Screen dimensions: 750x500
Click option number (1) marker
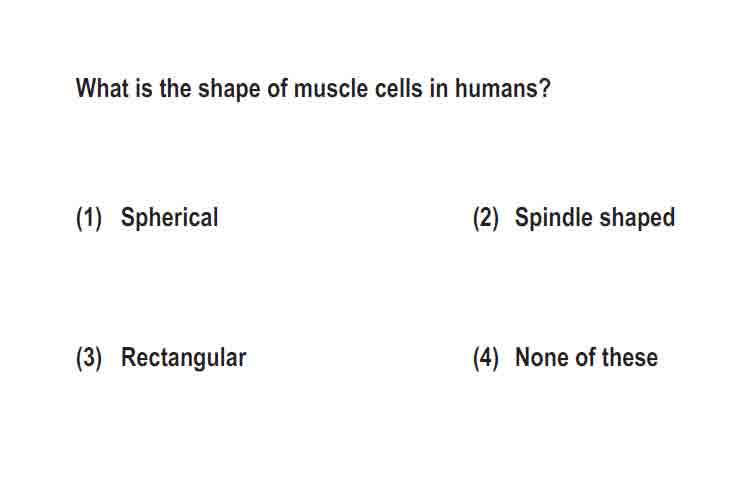click(89, 219)
